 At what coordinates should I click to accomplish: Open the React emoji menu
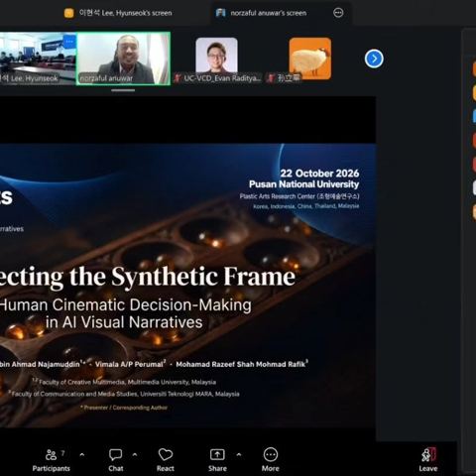click(x=166, y=460)
